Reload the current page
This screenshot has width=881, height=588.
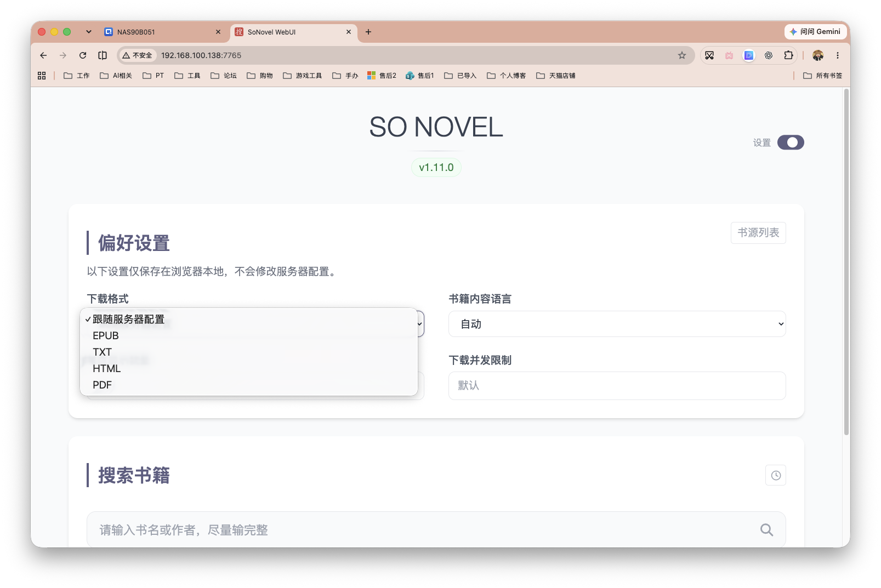coord(83,55)
